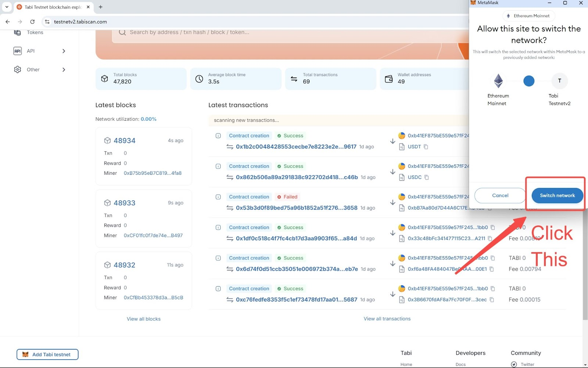Copy the USDC contract address icon

pyautogui.click(x=427, y=177)
